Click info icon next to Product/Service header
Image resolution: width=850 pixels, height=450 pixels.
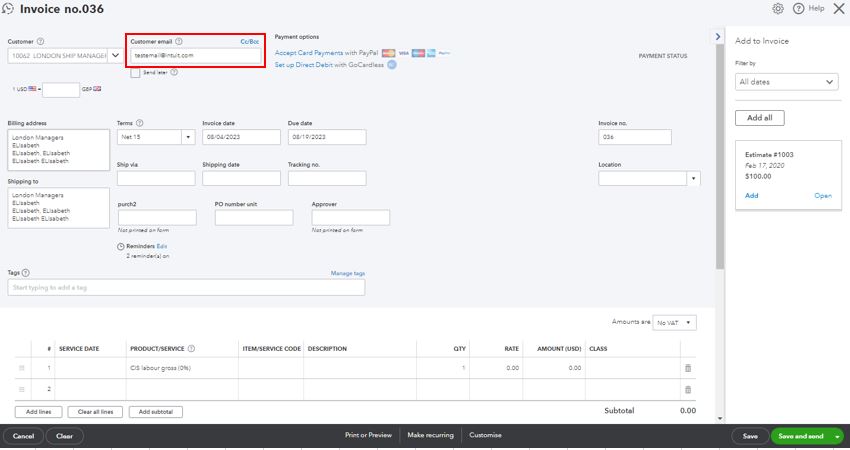click(x=191, y=349)
